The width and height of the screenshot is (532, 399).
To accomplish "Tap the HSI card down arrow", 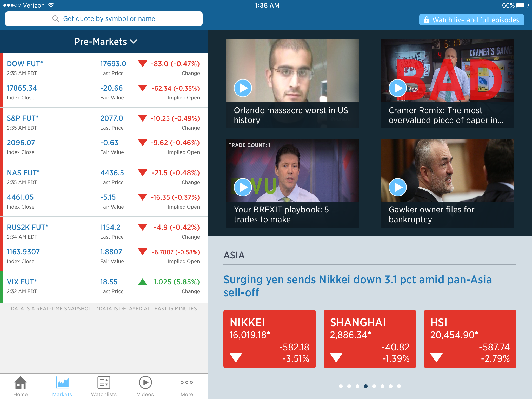I will tap(436, 357).
